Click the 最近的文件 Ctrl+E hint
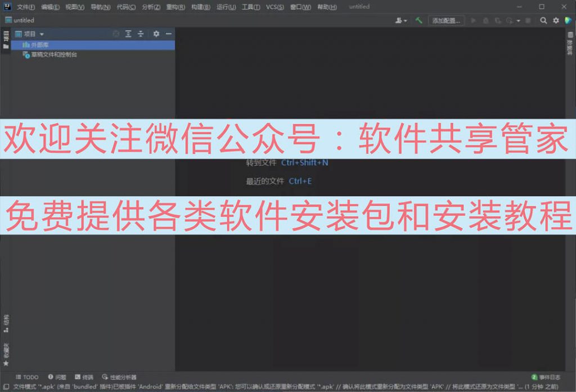Screen dimensions: 576x392 coord(279,181)
